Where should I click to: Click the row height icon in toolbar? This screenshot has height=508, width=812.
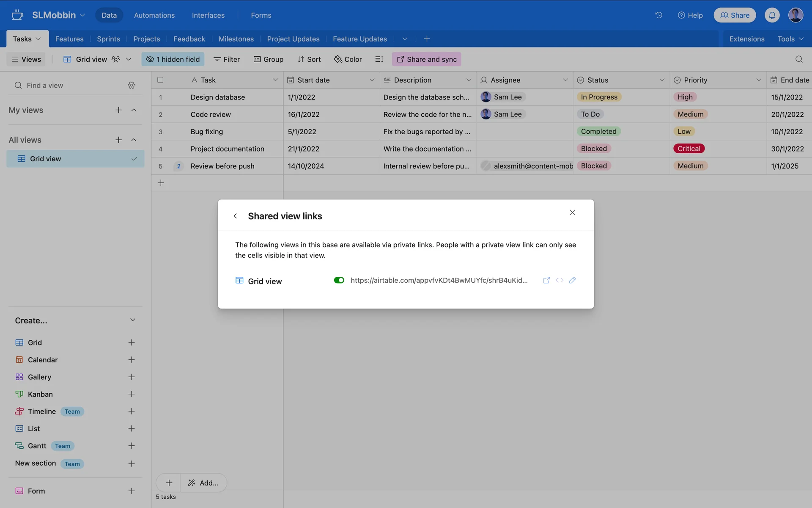click(379, 59)
